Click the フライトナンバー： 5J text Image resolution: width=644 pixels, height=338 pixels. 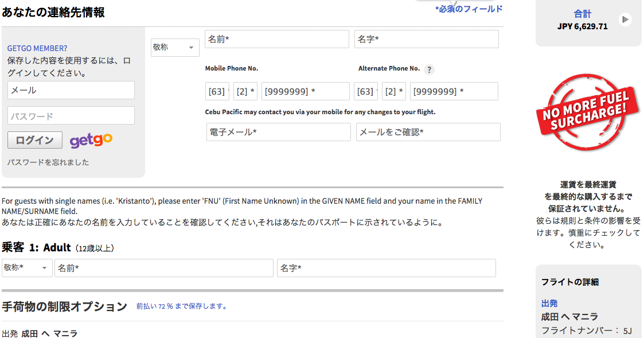coord(587,331)
